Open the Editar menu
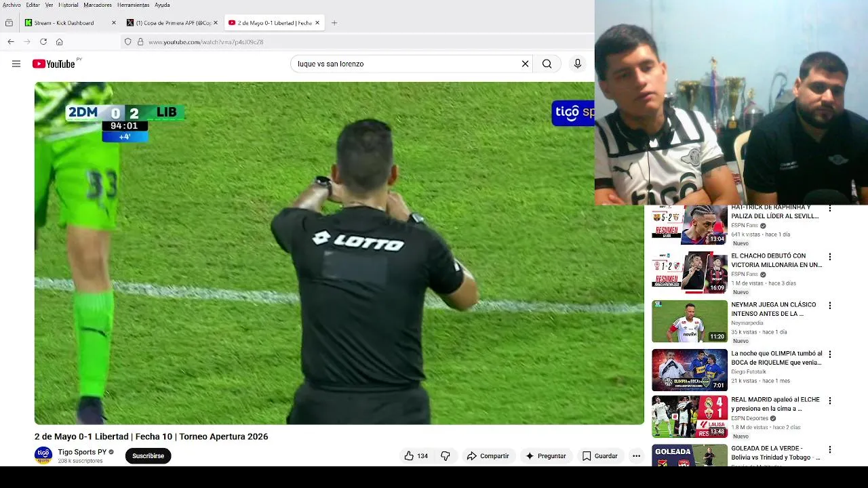The height and width of the screenshot is (488, 868). [33, 5]
